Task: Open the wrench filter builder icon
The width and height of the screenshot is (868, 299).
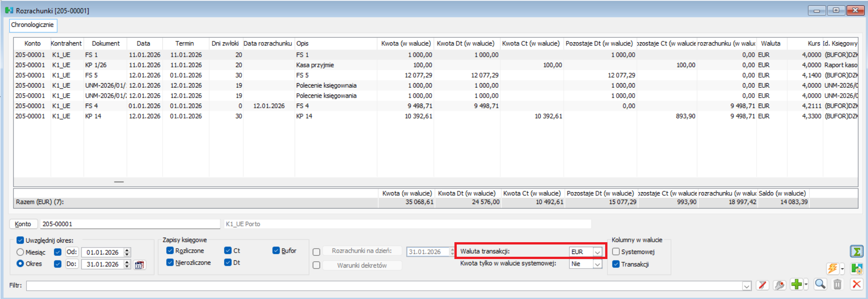Action: point(779,285)
